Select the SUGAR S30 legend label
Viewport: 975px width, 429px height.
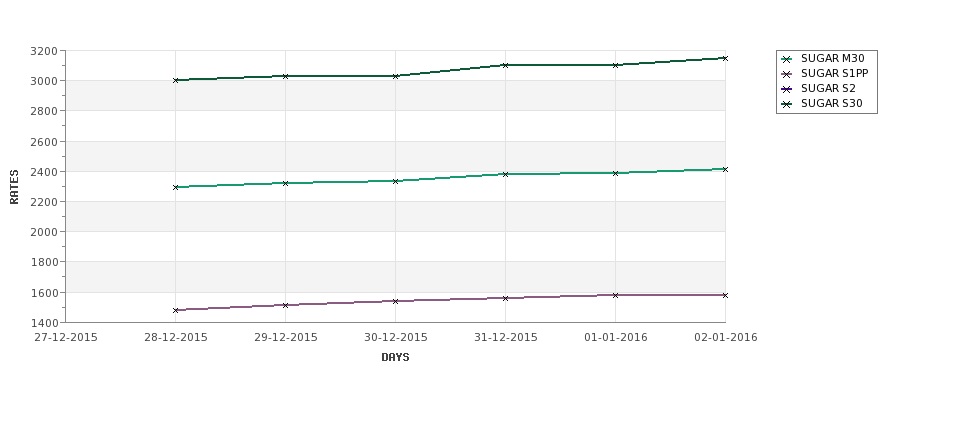832,103
